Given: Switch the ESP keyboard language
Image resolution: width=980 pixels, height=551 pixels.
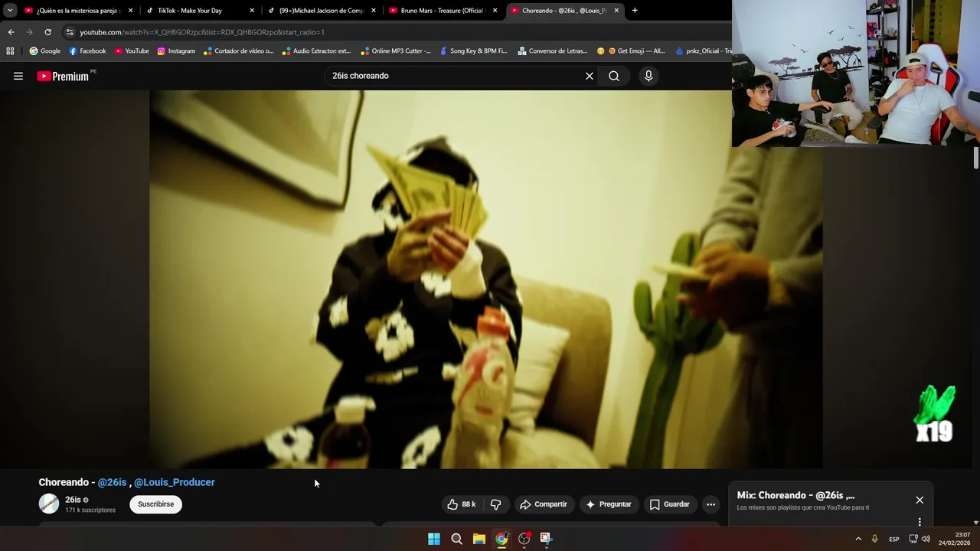Looking at the screenshot, I should (x=894, y=540).
